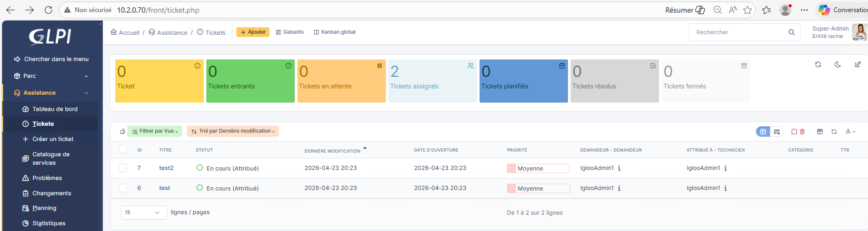Open the Tickets assignés card
868x231 pixels.
[432, 81]
